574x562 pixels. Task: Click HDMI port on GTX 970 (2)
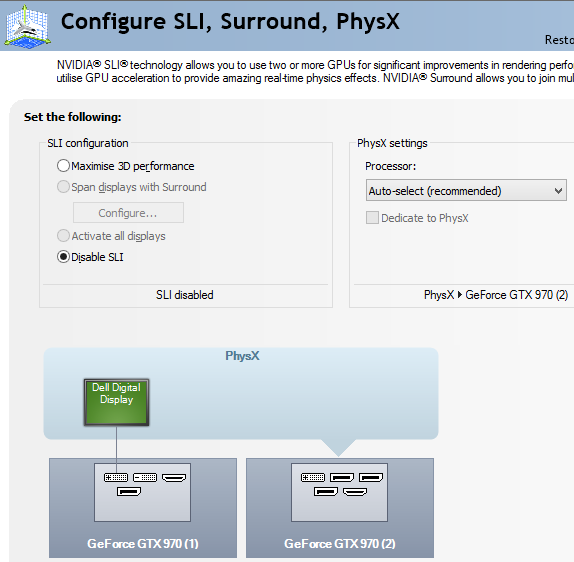point(355,491)
